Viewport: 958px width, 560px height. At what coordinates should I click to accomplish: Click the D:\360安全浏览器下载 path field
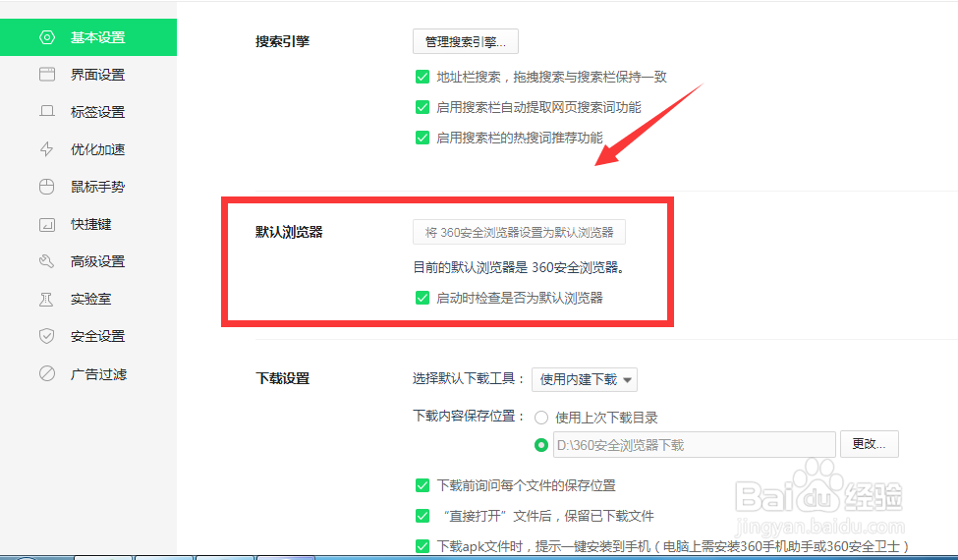point(694,445)
